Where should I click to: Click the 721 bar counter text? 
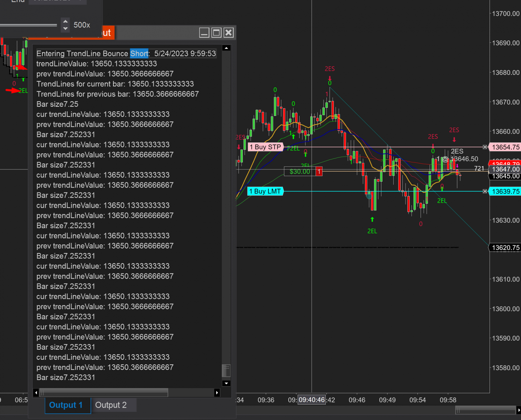479,168
